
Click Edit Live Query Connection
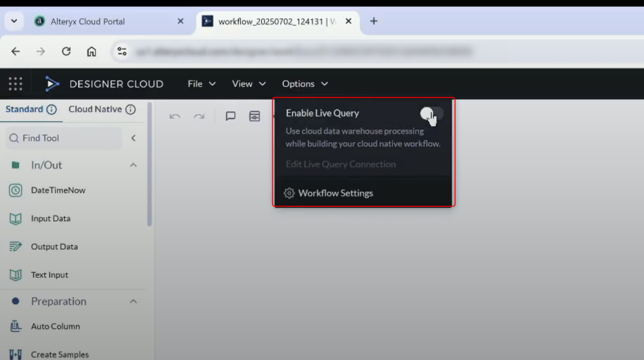[x=341, y=164]
